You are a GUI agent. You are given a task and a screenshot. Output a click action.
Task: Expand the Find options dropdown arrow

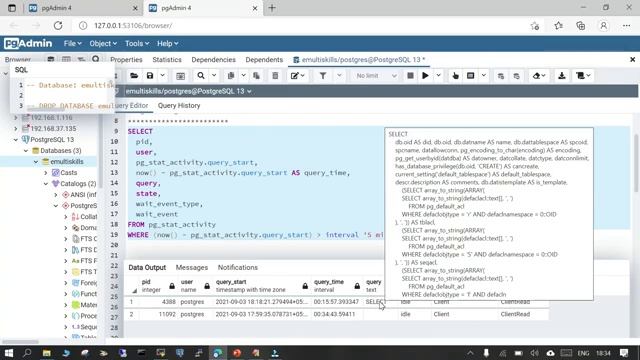(213, 76)
